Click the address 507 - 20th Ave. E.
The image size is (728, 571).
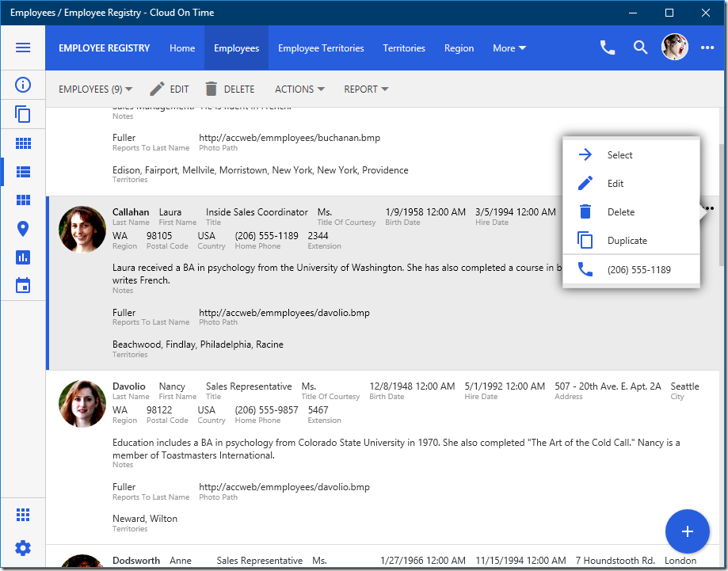coord(608,386)
